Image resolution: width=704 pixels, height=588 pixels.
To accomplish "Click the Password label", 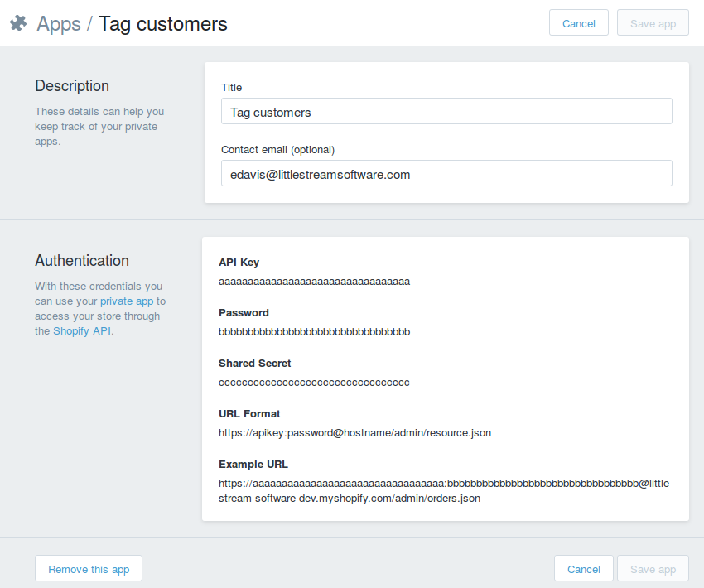I will 244,312.
